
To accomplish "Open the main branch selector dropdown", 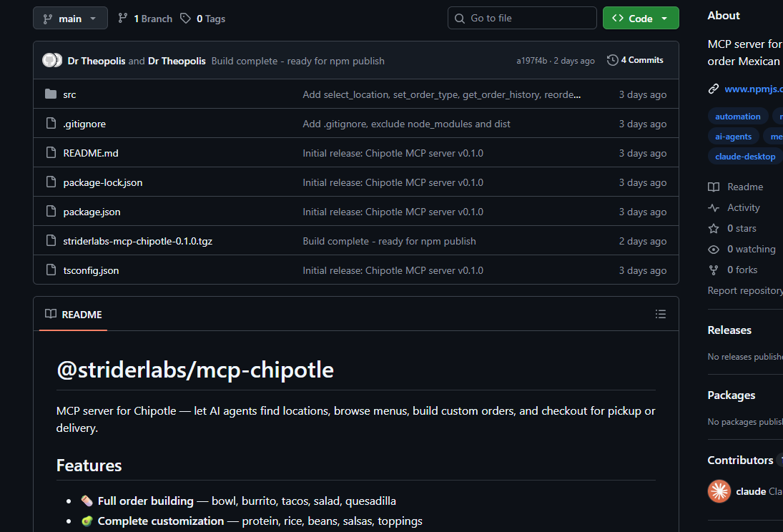I will [x=70, y=19].
